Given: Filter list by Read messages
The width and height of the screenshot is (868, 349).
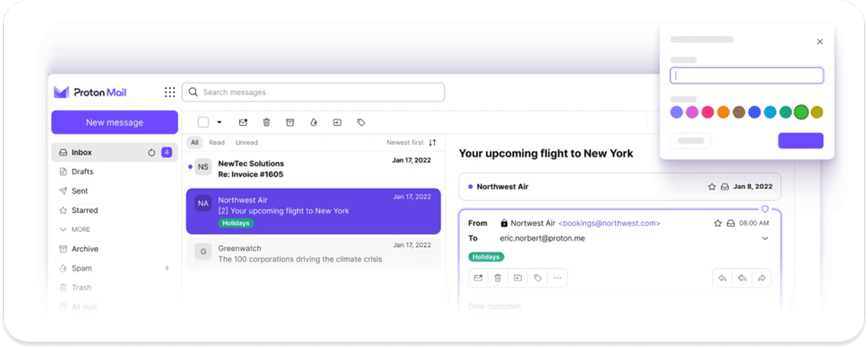Looking at the screenshot, I should 217,143.
